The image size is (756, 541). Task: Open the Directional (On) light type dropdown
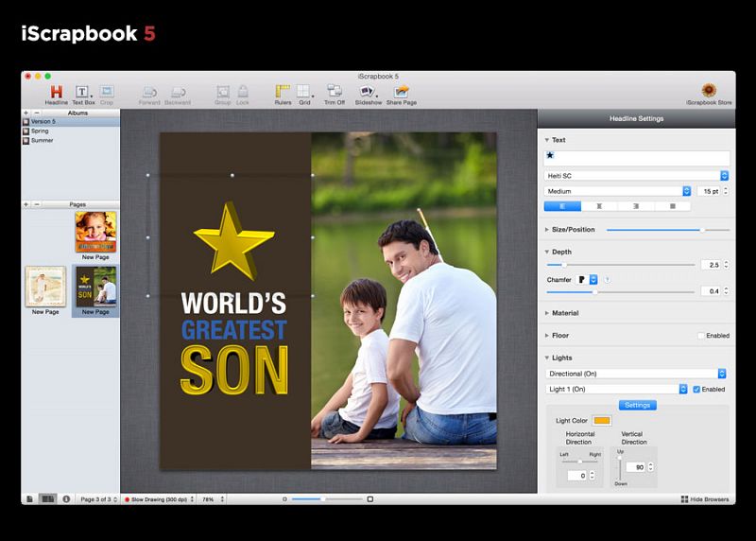pyautogui.click(x=636, y=374)
